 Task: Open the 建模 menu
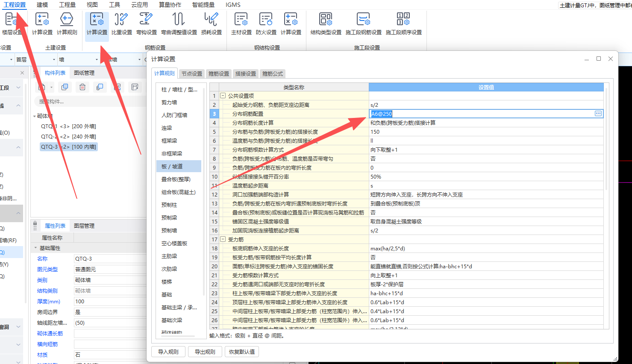point(42,5)
